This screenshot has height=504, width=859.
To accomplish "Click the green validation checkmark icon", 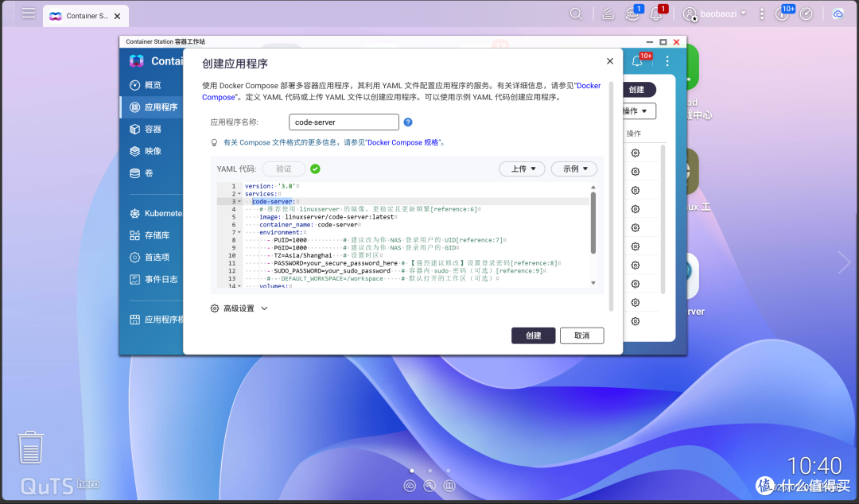I will click(315, 169).
